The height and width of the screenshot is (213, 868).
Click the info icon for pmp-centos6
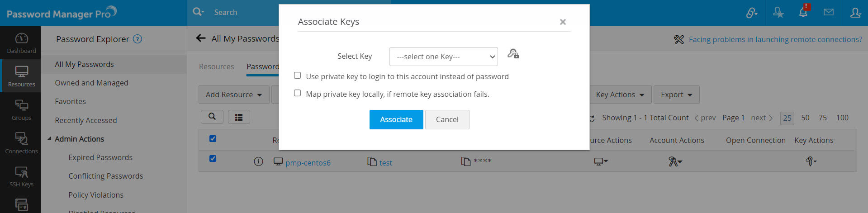click(x=258, y=162)
